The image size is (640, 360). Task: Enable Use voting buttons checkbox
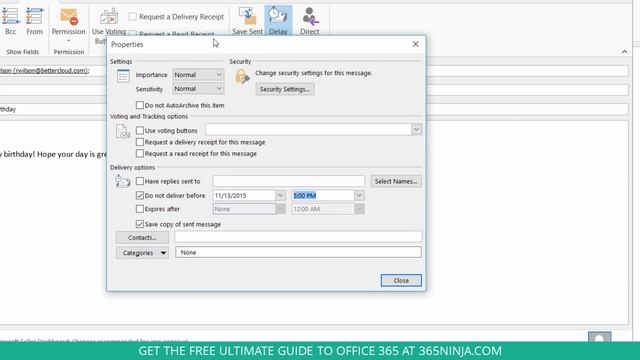pos(140,131)
